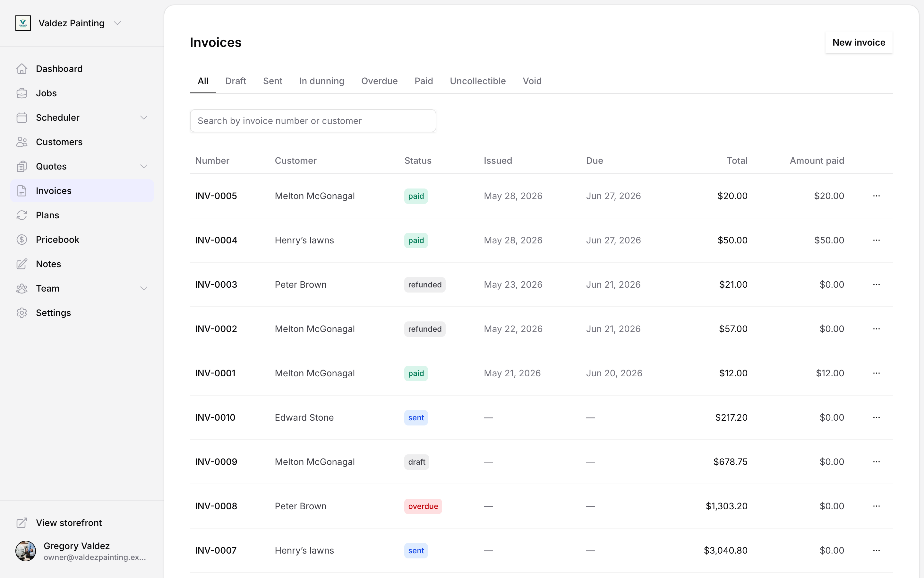Click Edward Stone customer name
The height and width of the screenshot is (578, 924).
point(304,418)
